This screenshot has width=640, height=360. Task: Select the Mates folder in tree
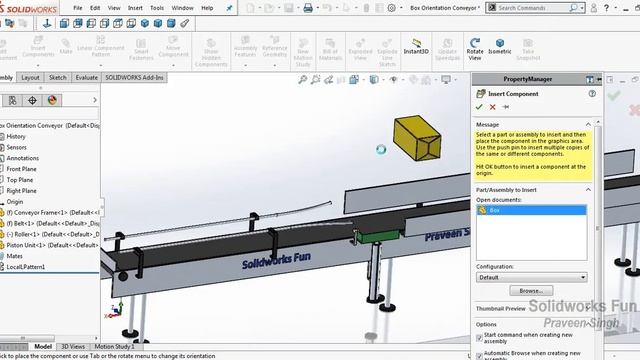point(14,256)
